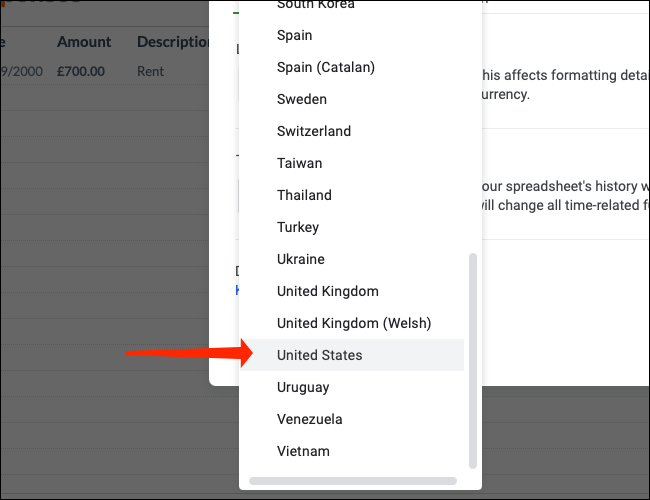Select United States locale
Screen dimensions: 650x500
[352, 355]
